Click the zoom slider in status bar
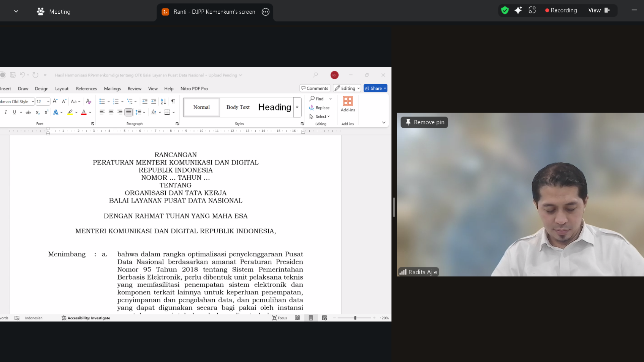Image resolution: width=644 pixels, height=362 pixels. (x=355, y=318)
